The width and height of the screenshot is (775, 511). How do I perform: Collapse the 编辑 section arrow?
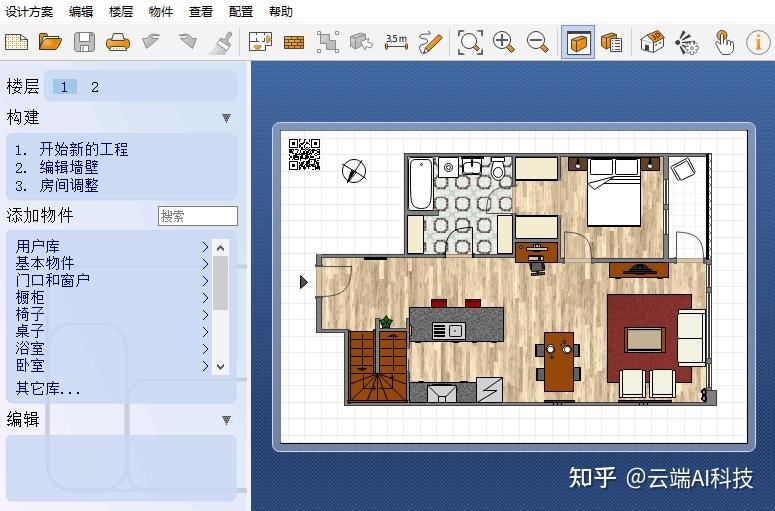(226, 420)
